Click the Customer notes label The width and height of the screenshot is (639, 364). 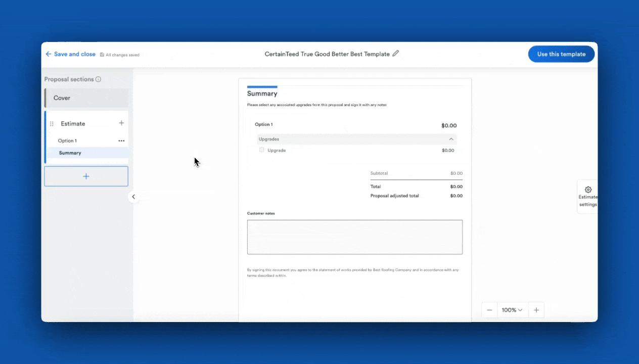pyautogui.click(x=261, y=213)
